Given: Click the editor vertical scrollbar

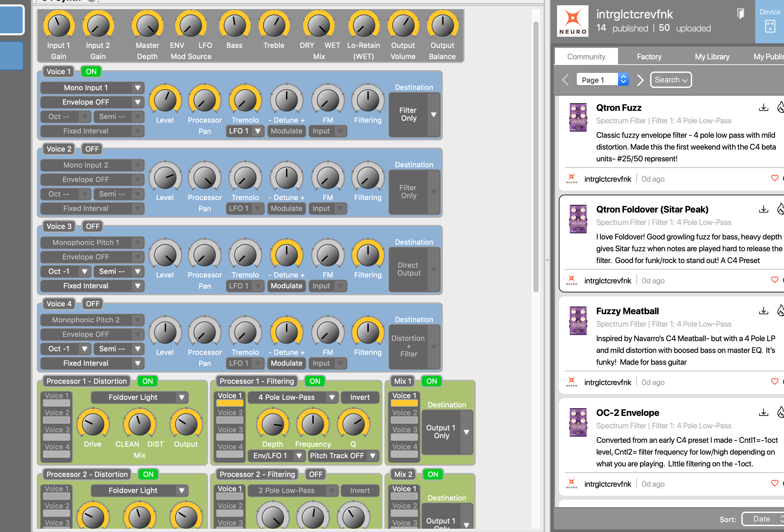Looking at the screenshot, I should (x=536, y=156).
